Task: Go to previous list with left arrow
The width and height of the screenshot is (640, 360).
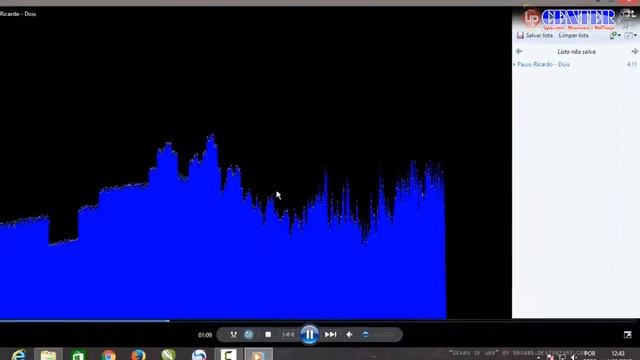Action: point(519,51)
